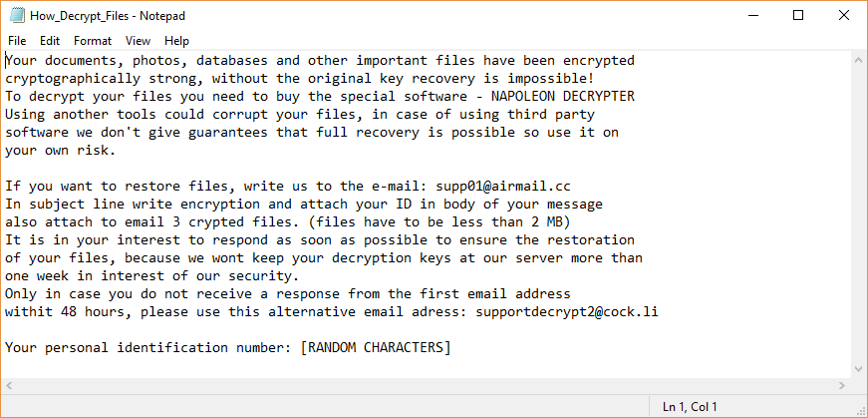The width and height of the screenshot is (868, 418).
Task: Close the How_Decrypt_Files Notepad window
Action: [x=844, y=15]
